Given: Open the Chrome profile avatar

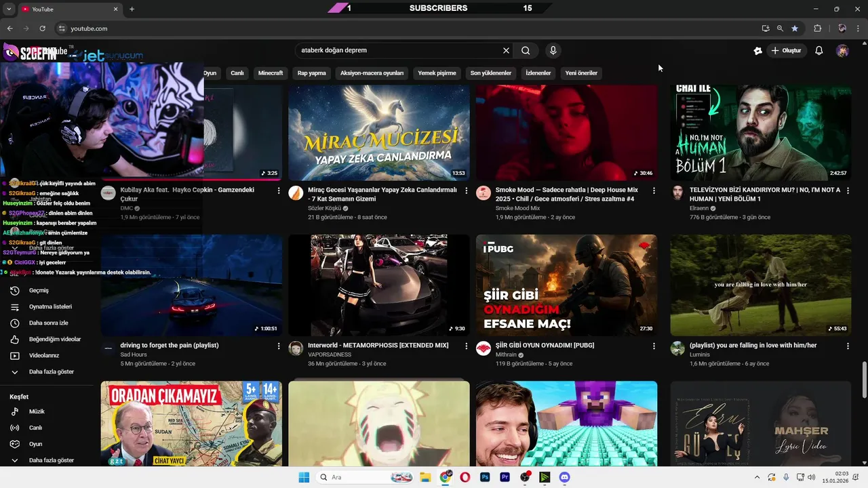Looking at the screenshot, I should coord(842,28).
